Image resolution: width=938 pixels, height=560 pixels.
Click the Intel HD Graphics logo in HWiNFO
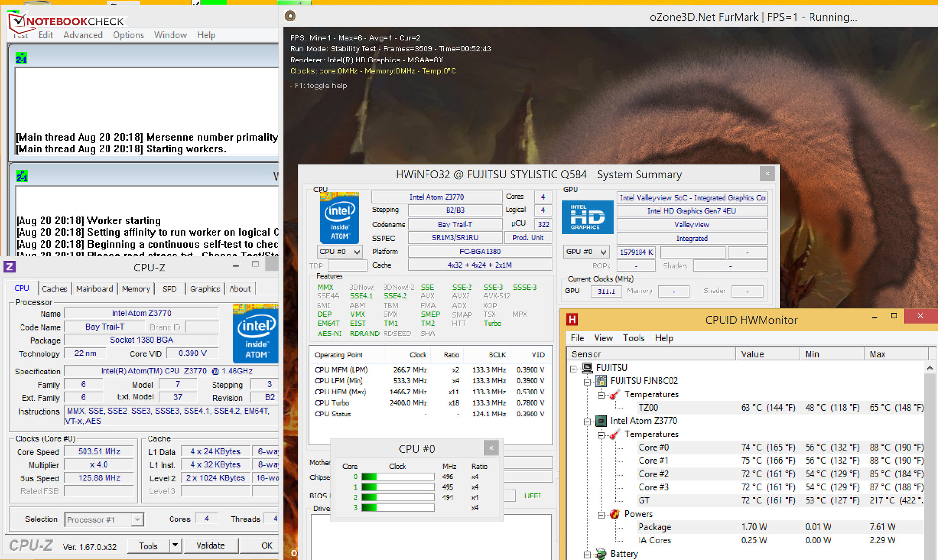tap(587, 217)
